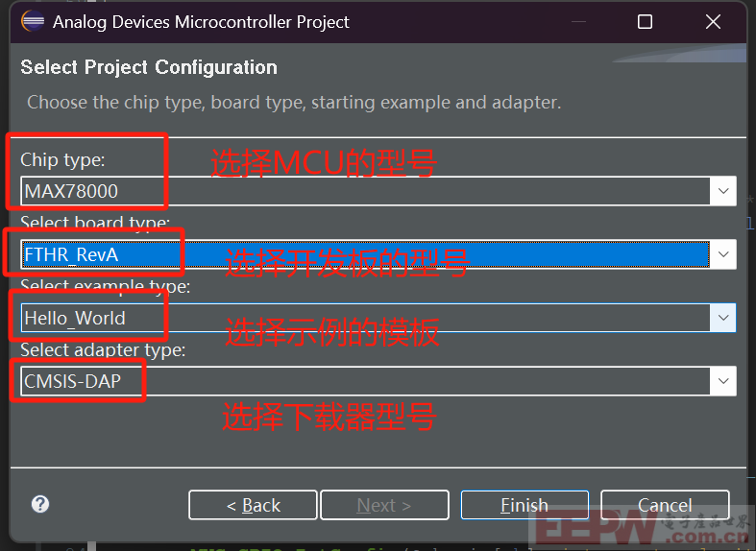This screenshot has width=756, height=551.
Task: Click the Eclipse logo in title bar
Action: 33,22
